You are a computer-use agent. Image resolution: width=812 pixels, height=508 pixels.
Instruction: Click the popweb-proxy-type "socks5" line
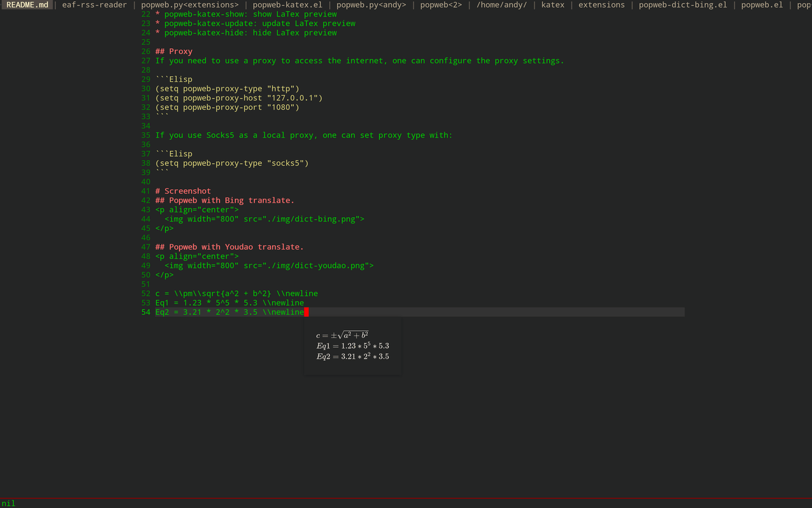232,163
